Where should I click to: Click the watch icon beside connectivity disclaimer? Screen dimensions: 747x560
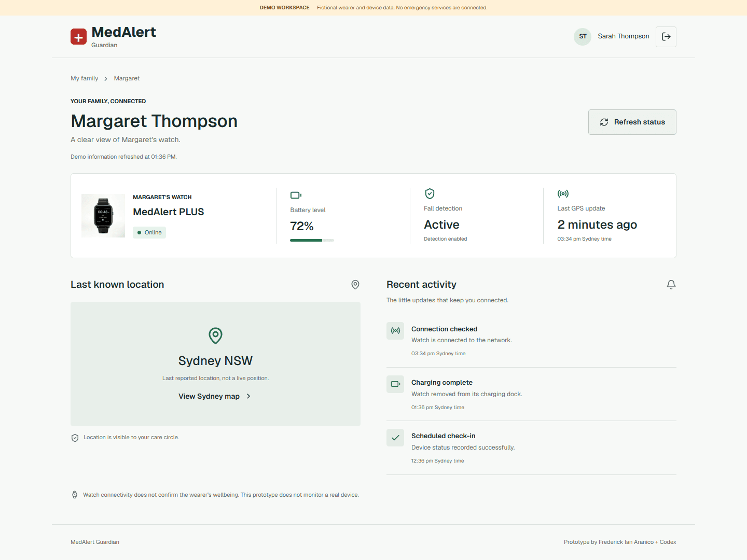click(x=75, y=495)
